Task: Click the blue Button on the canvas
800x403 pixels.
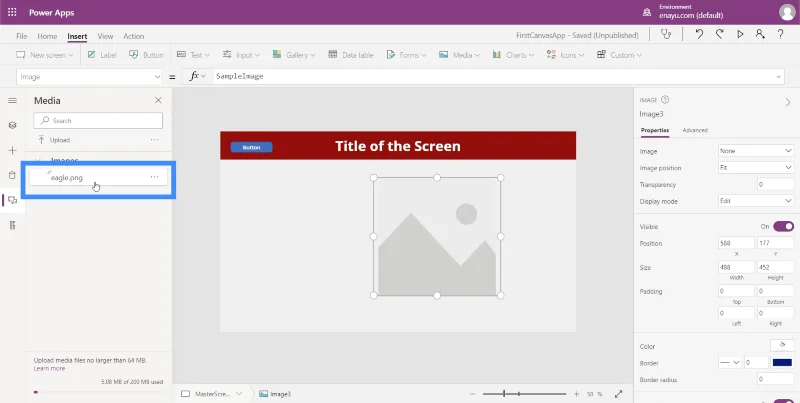Action: coord(252,147)
